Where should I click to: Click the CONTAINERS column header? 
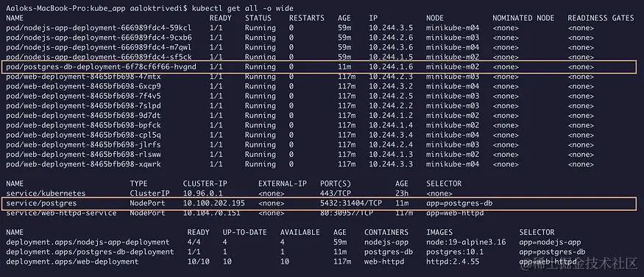[x=386, y=233]
